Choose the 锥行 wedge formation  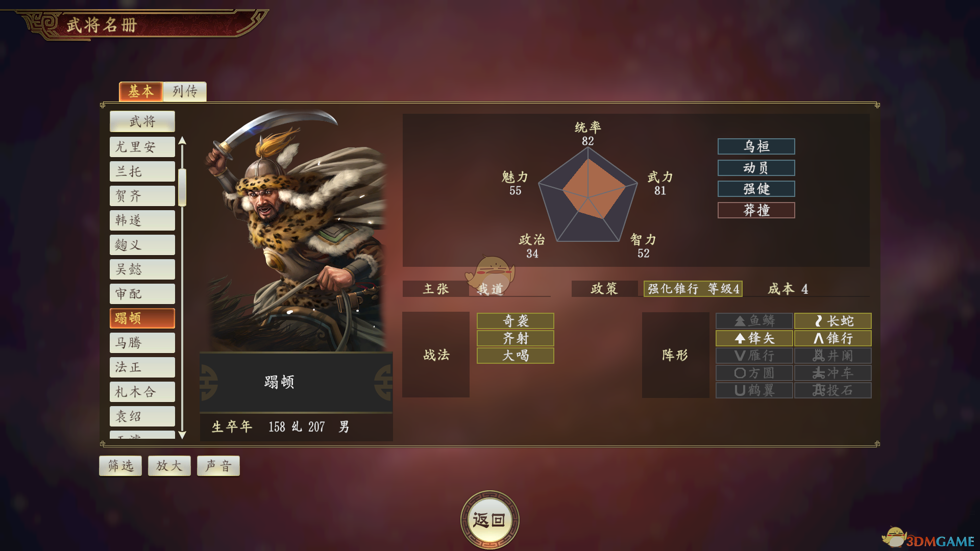click(833, 338)
